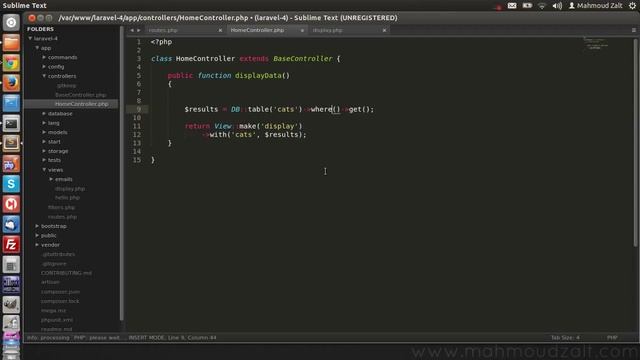Click next tab arrow in tab bar
Screen dimensions: 640x360
pos(139,30)
